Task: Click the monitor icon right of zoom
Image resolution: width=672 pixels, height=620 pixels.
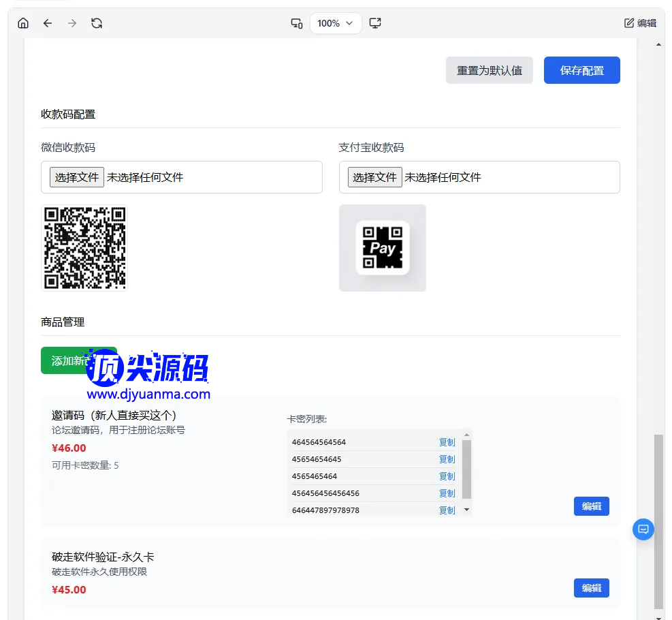Action: [375, 23]
